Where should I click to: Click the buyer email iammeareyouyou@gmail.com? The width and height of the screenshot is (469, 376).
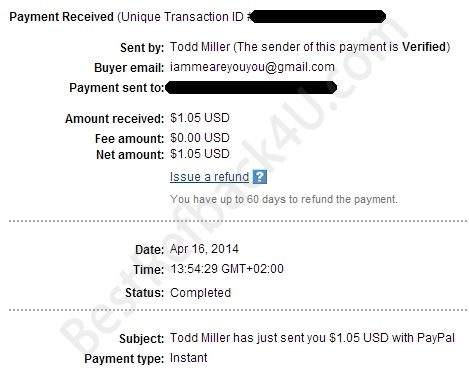(252, 67)
